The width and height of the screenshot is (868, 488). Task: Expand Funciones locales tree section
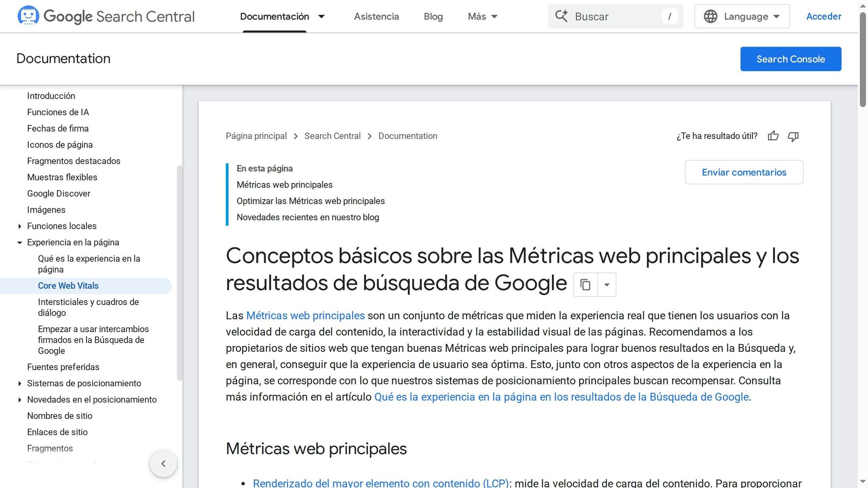tap(19, 226)
